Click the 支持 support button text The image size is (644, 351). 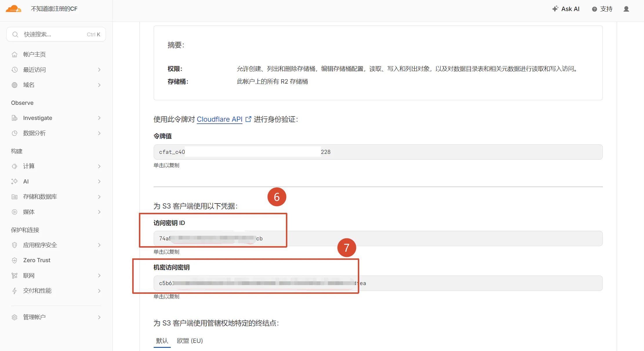point(606,9)
